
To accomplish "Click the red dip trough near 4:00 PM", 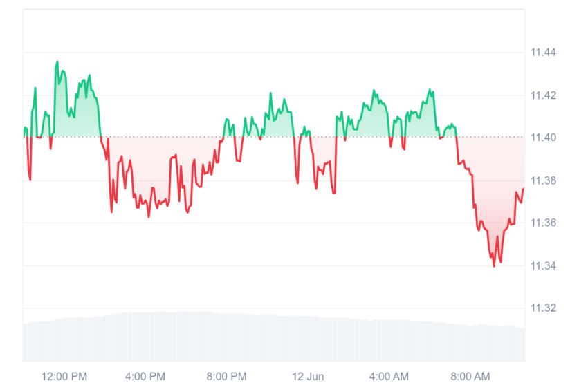I will click(149, 216).
